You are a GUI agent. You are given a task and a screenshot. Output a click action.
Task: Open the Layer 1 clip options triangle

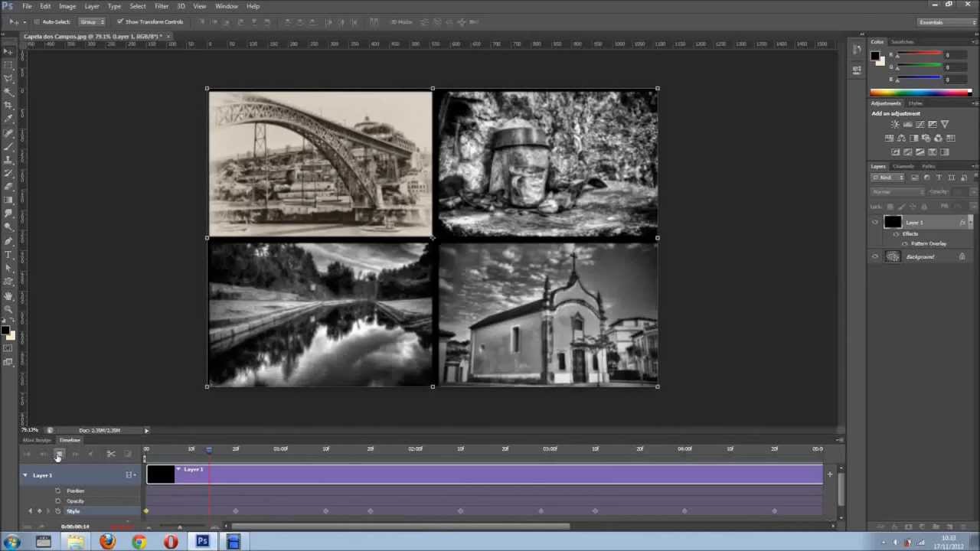[178, 469]
